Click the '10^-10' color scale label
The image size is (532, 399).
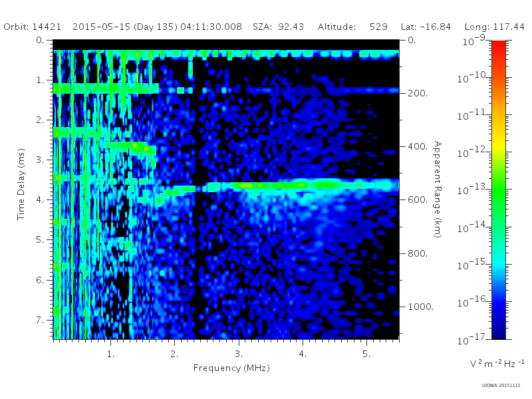(473, 78)
